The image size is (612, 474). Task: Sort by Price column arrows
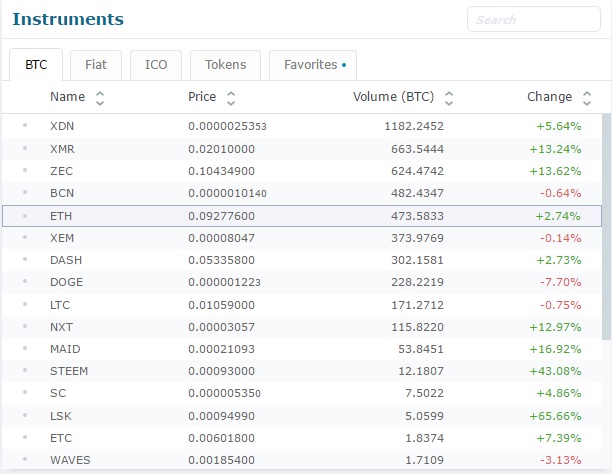coord(231,98)
